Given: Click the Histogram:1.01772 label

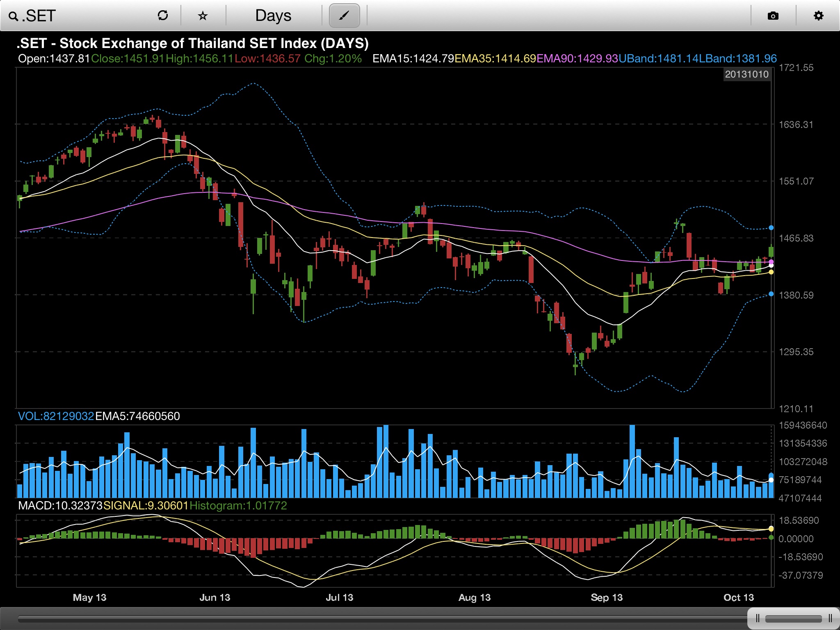Looking at the screenshot, I should click(238, 506).
